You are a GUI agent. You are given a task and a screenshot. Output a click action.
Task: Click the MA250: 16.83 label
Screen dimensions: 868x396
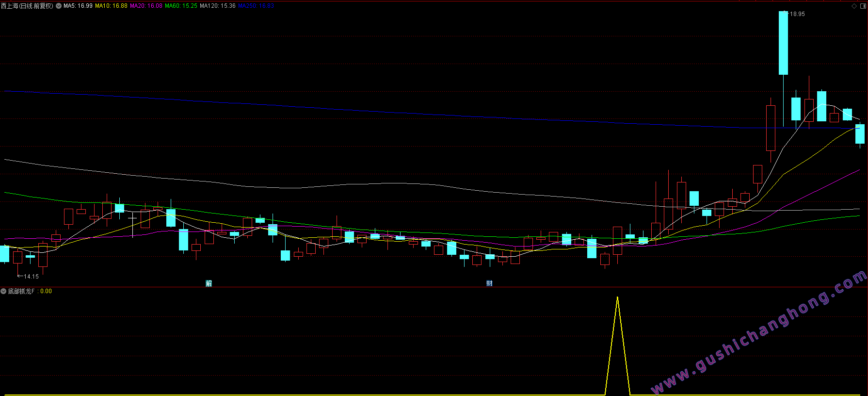[256, 6]
